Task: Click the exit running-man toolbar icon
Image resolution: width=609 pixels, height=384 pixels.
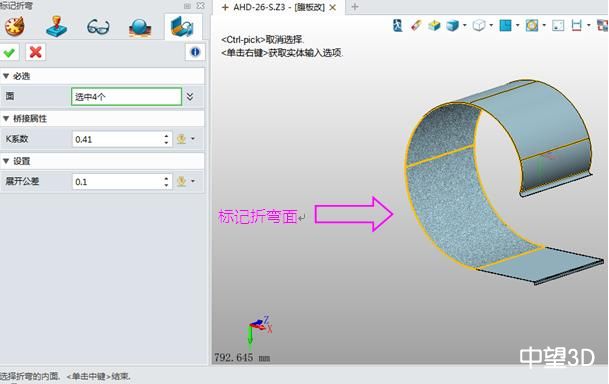Action: (x=398, y=26)
